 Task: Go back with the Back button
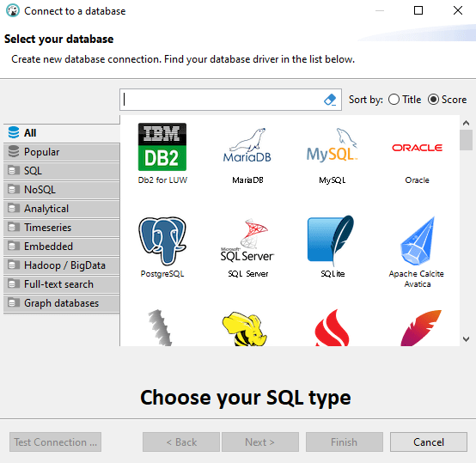(x=181, y=442)
